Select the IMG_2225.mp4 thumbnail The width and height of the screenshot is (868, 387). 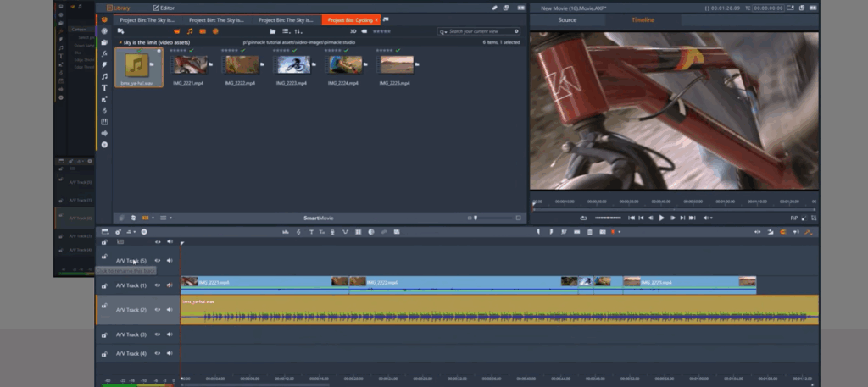395,64
